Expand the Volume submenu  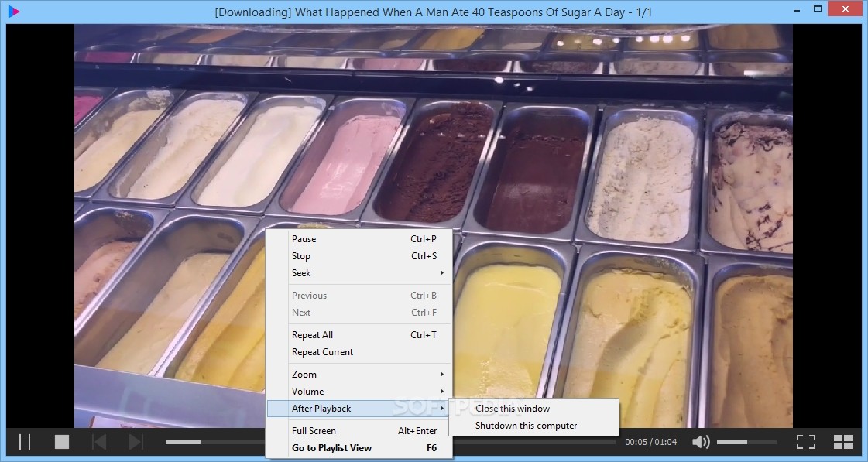point(359,391)
